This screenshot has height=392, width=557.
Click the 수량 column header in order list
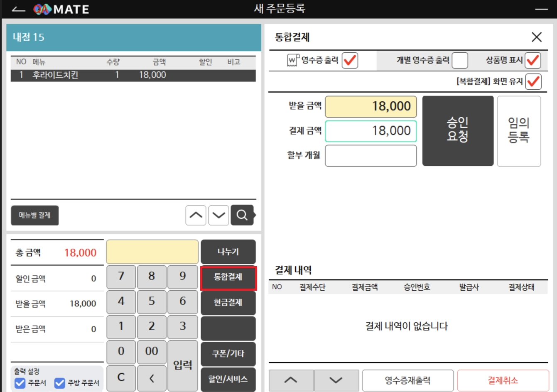113,62
